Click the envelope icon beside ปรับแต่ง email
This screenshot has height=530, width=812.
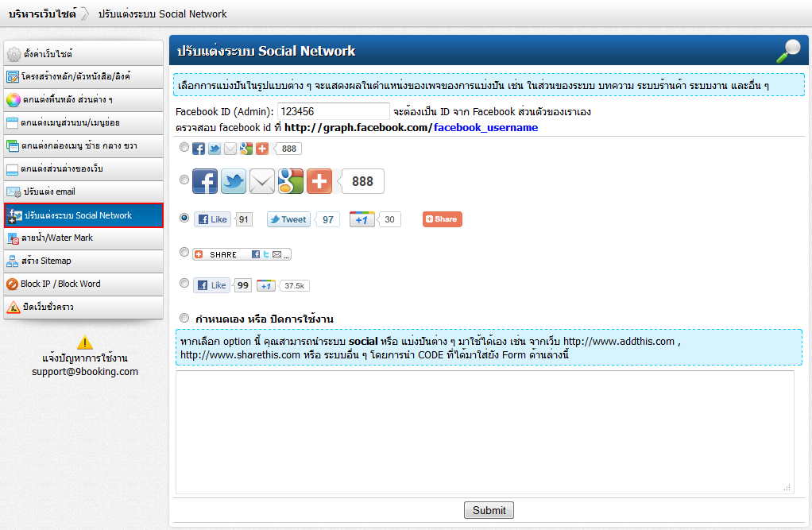[x=14, y=191]
